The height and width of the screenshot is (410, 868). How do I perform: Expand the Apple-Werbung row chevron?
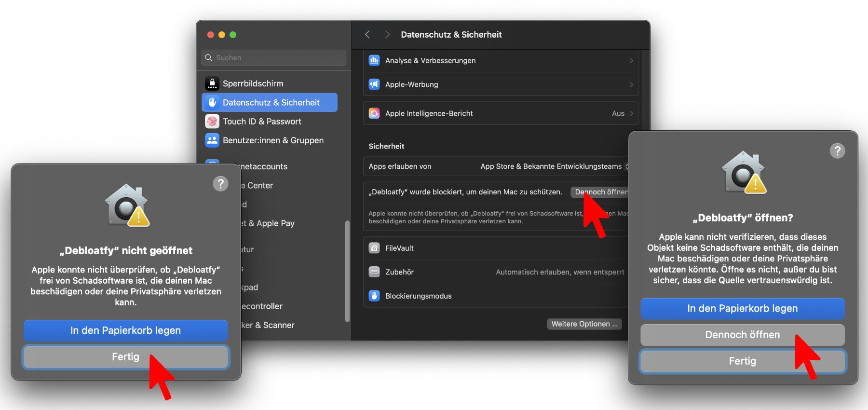(x=631, y=84)
